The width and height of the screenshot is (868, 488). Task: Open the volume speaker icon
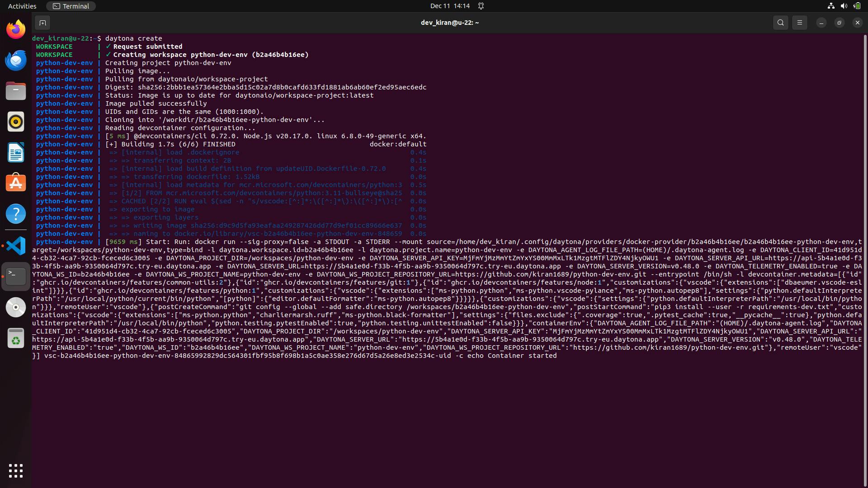coord(844,6)
